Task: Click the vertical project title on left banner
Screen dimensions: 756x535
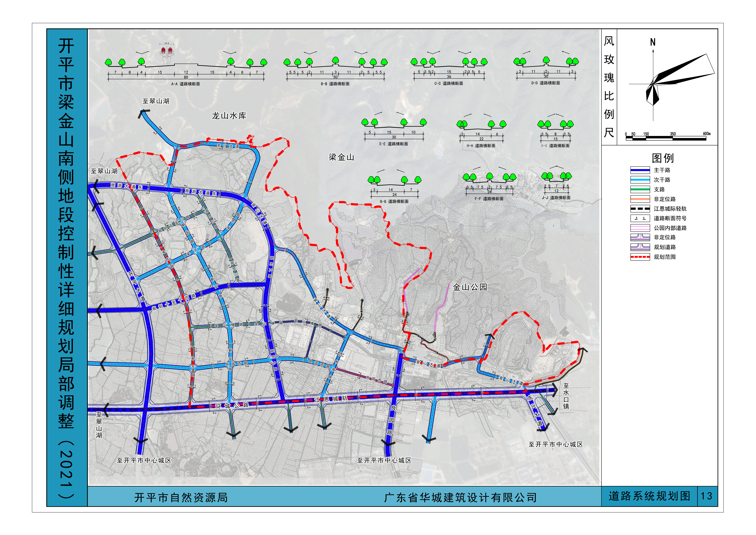Action: coord(66,269)
